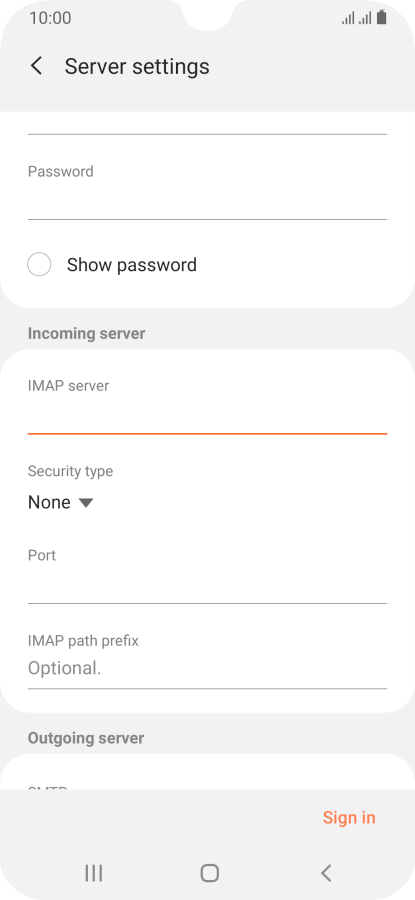Select the Server settings title
Screen dimensions: 415x900
pyautogui.click(x=137, y=67)
